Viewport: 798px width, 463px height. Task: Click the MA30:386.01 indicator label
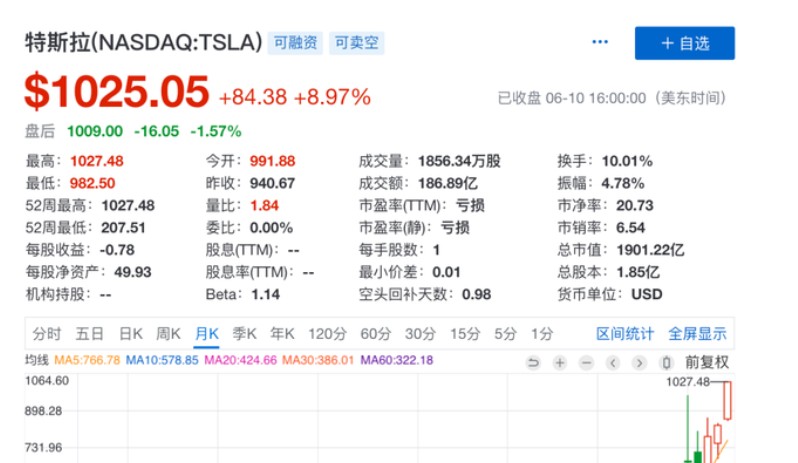point(318,360)
